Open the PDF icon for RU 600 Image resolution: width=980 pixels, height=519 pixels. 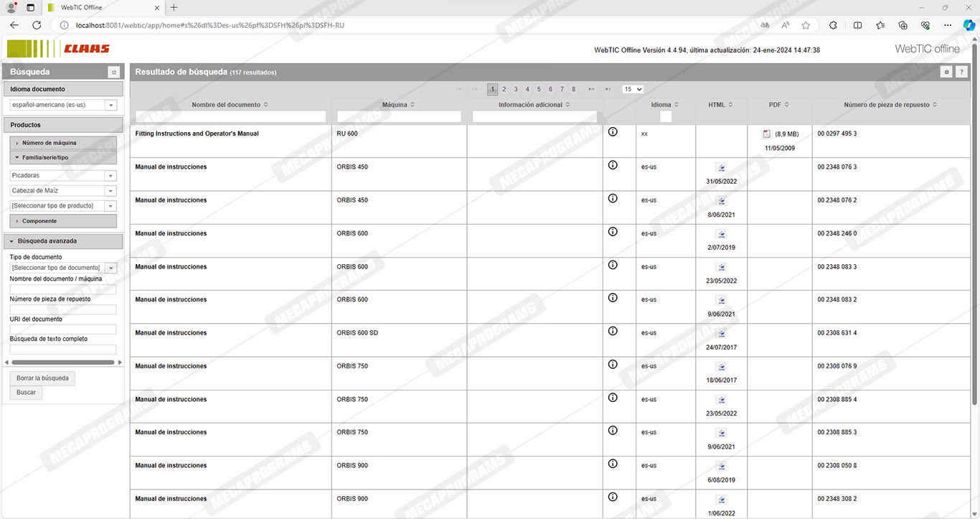coord(766,134)
